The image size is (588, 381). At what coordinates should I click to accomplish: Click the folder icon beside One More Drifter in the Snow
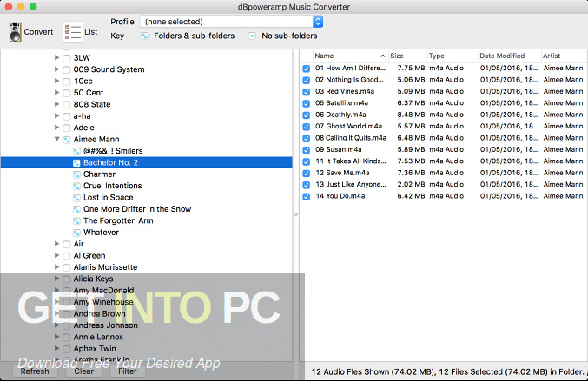[x=76, y=209]
